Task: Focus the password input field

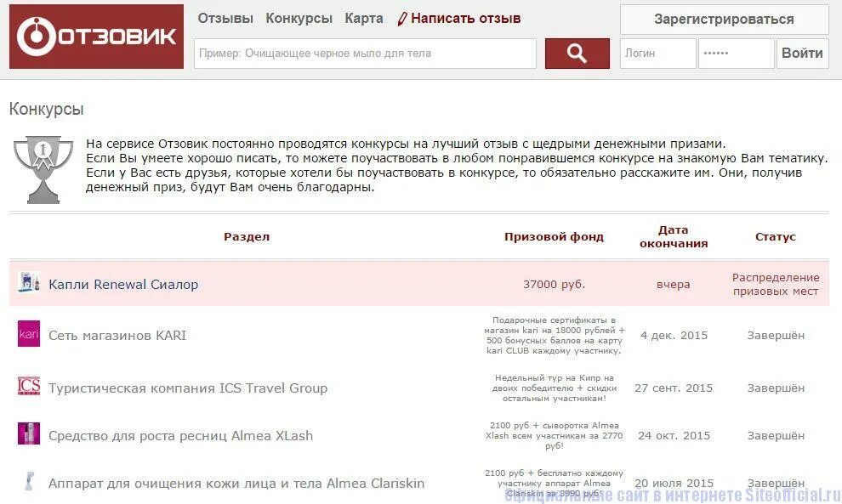Action: pyautogui.click(x=737, y=54)
